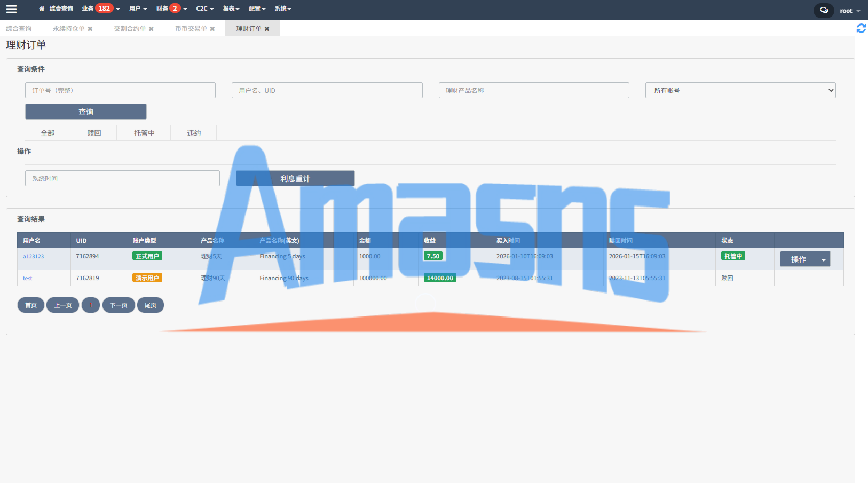The height and width of the screenshot is (483, 868).
Task: Expand the 用户 menu
Action: click(x=138, y=9)
